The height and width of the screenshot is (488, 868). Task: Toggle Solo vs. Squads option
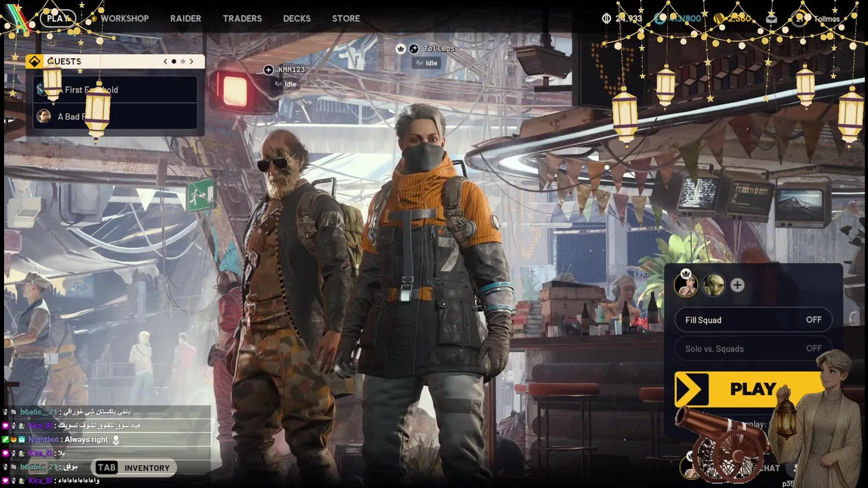(753, 348)
